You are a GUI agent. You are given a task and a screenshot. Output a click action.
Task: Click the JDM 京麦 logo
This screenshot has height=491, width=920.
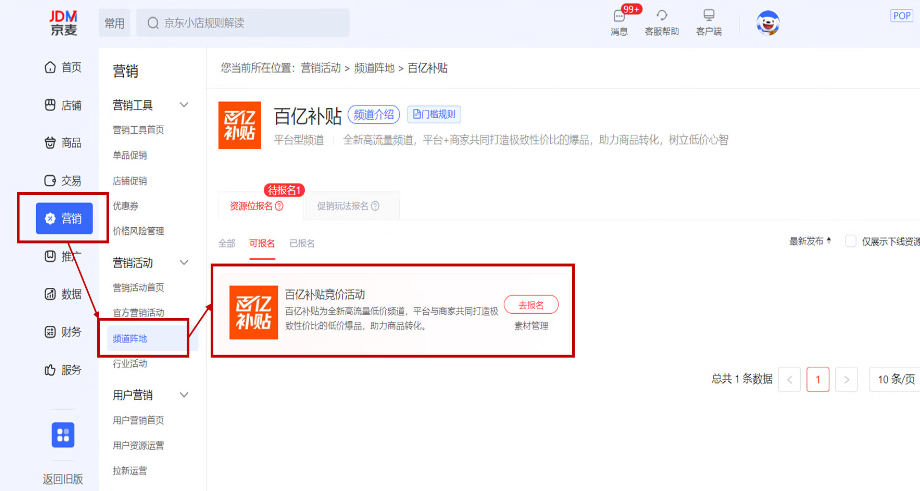(x=63, y=23)
